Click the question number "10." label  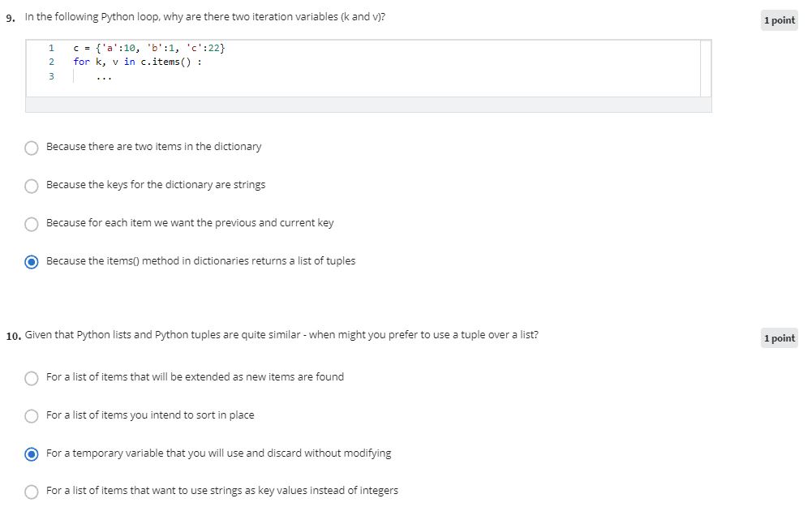tap(14, 336)
